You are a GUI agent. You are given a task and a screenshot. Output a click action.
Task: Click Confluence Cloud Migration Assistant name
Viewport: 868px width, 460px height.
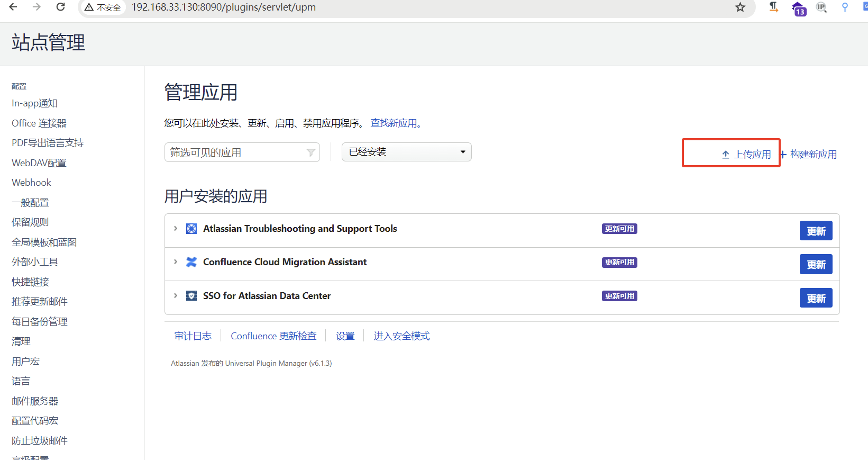[285, 262]
